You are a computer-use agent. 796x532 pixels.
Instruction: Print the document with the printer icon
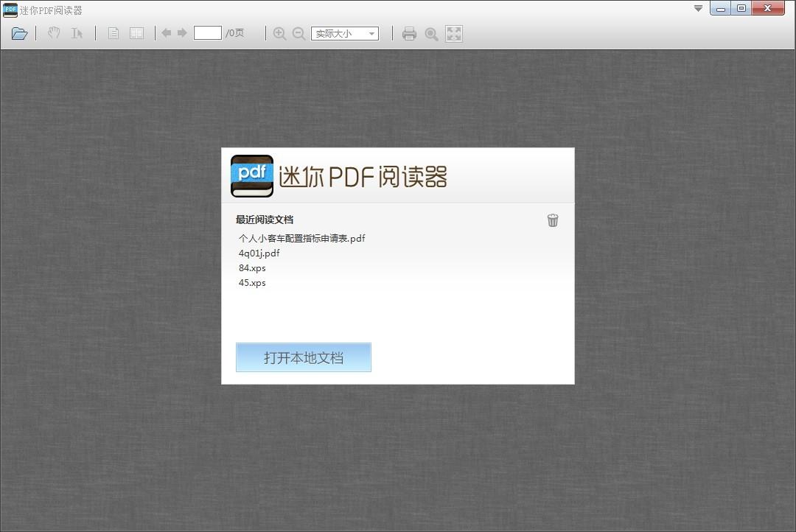point(409,33)
